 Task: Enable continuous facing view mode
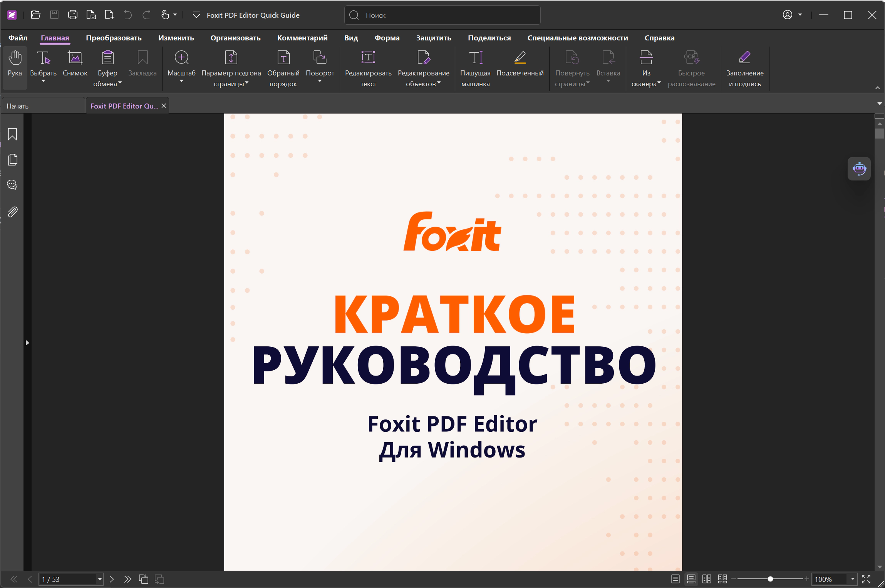click(722, 579)
